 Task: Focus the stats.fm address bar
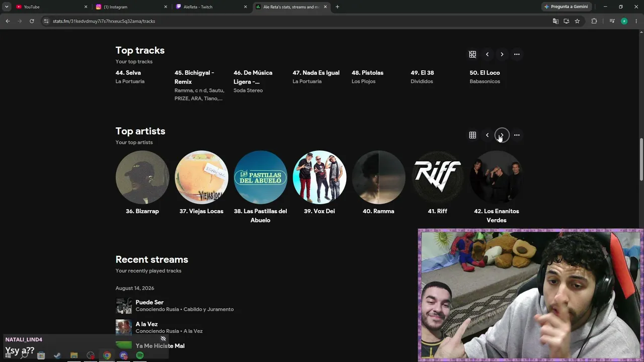(297, 21)
